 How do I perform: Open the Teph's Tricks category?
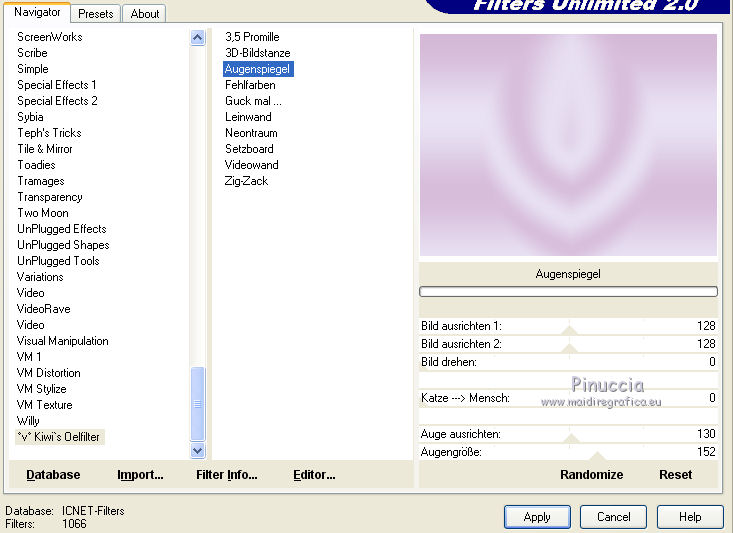tap(49, 133)
